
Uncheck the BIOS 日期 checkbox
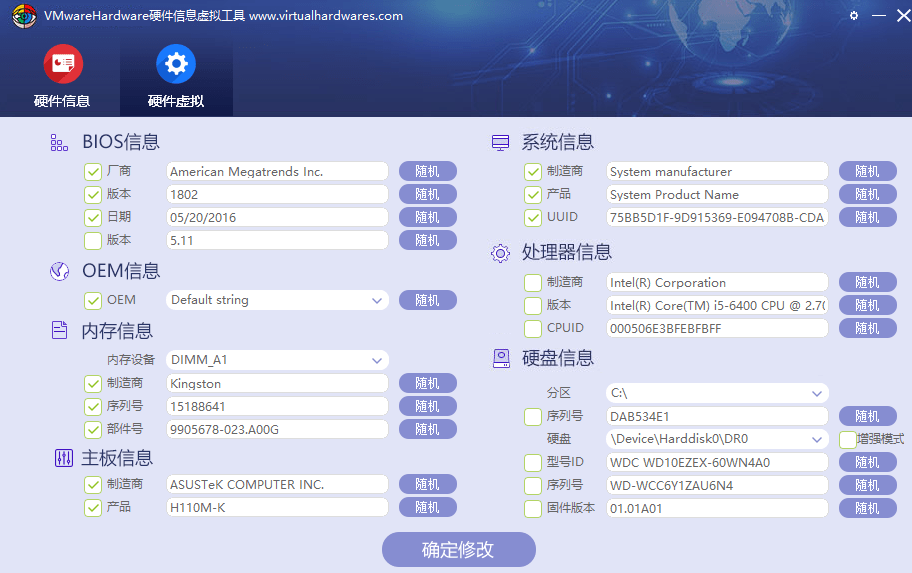(92, 218)
